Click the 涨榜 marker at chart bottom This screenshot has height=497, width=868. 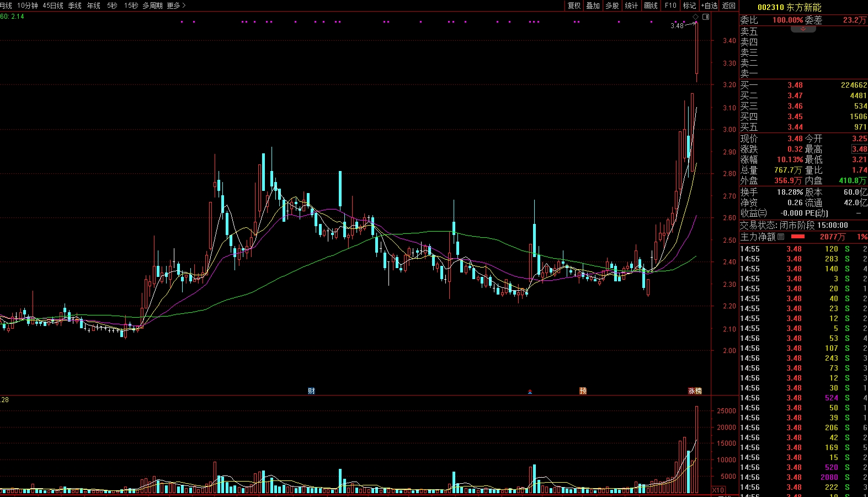695,391
